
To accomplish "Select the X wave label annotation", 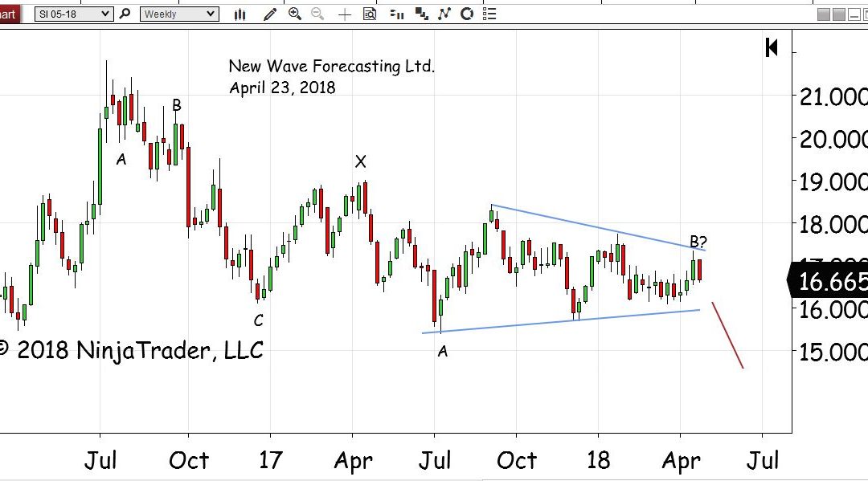I will click(x=360, y=161).
